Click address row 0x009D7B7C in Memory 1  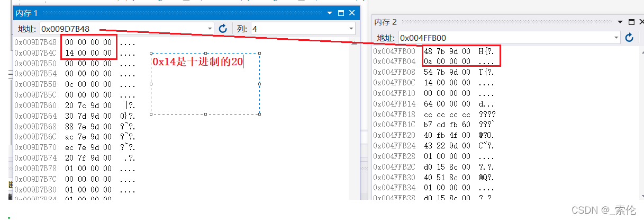75,179
